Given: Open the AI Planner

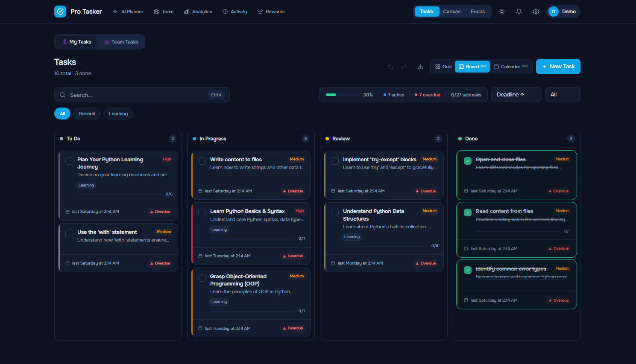Looking at the screenshot, I should [x=128, y=12].
